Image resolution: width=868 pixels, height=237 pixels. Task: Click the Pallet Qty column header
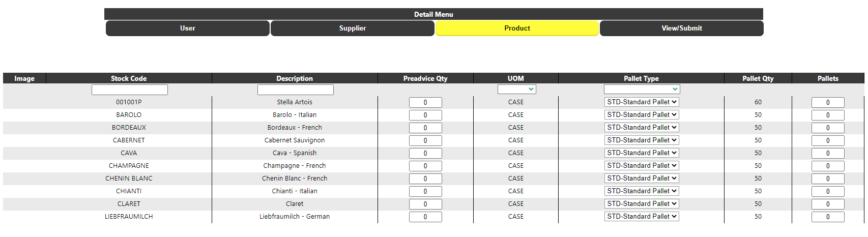click(x=758, y=78)
